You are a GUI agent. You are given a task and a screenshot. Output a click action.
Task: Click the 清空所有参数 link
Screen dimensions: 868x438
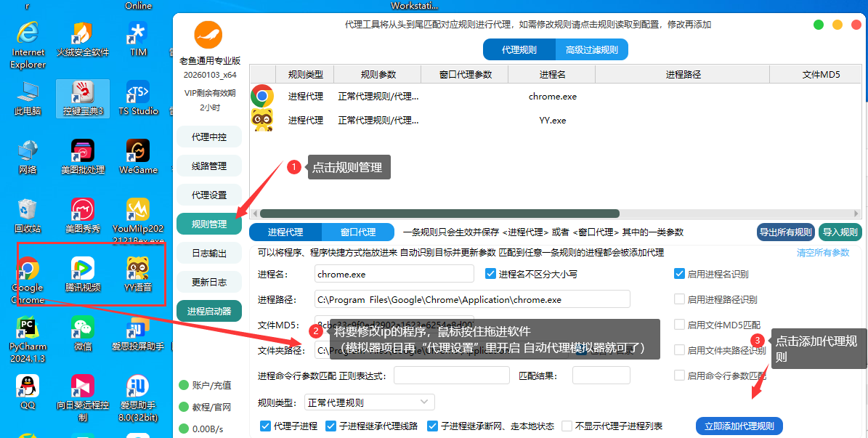tap(823, 253)
